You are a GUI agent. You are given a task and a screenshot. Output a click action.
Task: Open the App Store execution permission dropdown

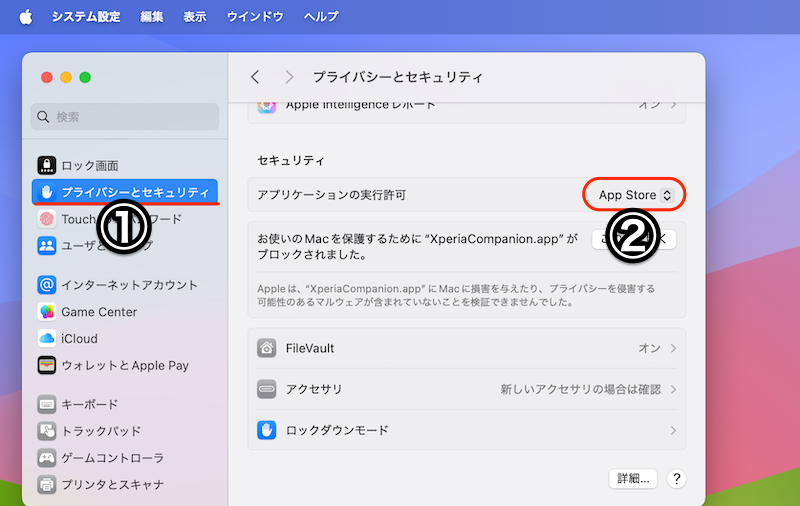(x=635, y=195)
